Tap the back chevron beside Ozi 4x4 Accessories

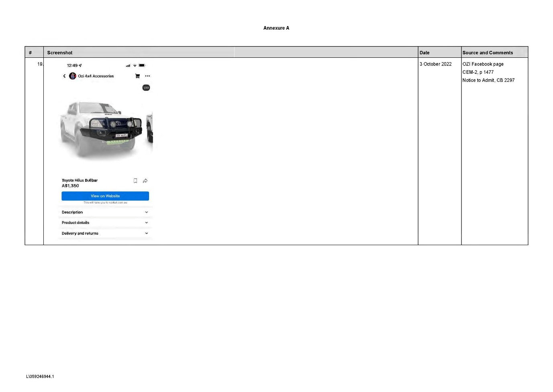[64, 76]
